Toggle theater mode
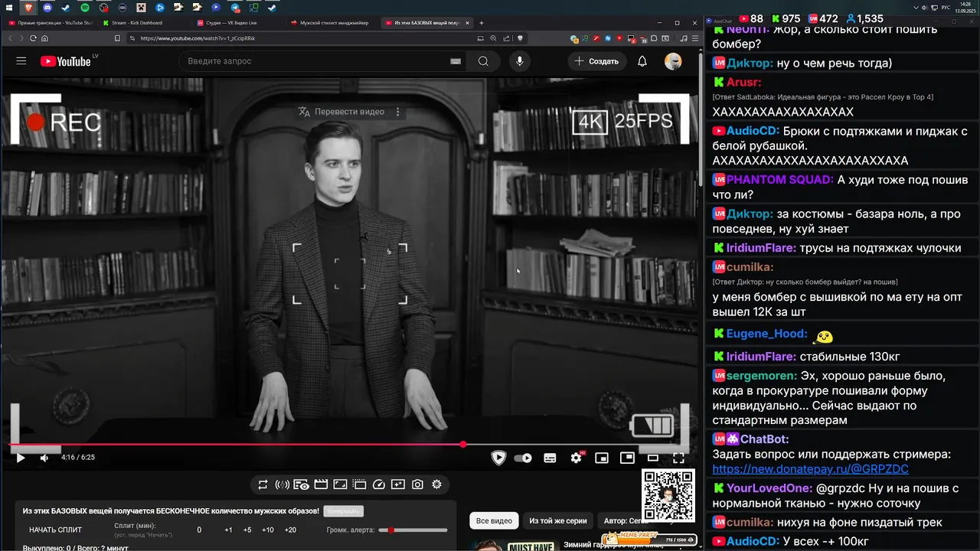 point(653,458)
